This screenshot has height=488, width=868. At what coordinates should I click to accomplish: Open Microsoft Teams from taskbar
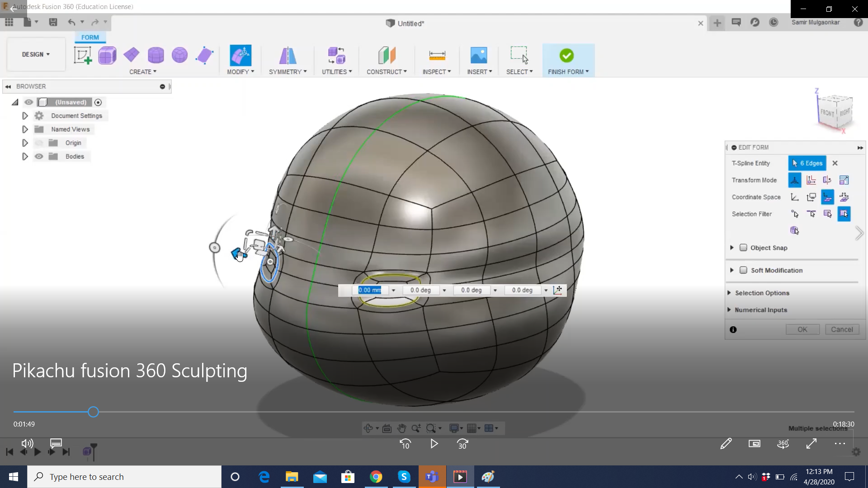coord(432,477)
